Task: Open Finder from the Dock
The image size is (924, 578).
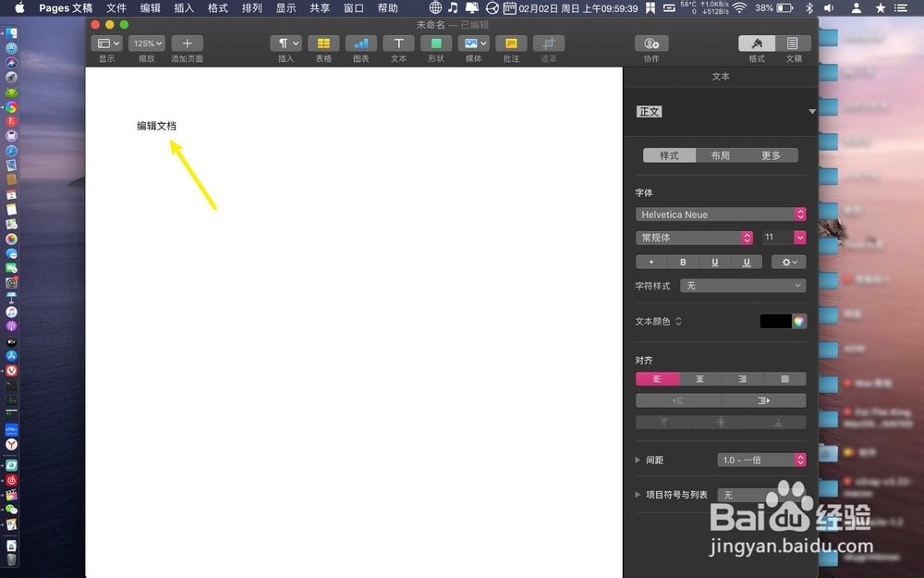Action: point(11,33)
